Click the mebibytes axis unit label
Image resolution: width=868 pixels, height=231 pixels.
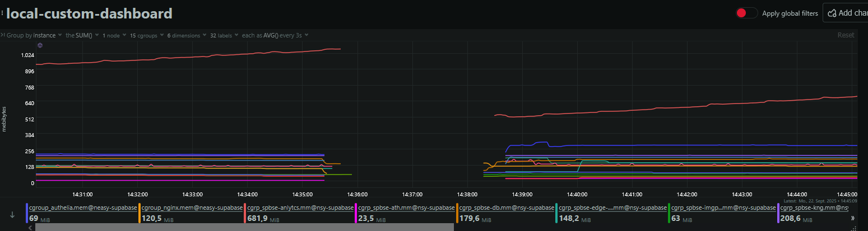pos(4,119)
